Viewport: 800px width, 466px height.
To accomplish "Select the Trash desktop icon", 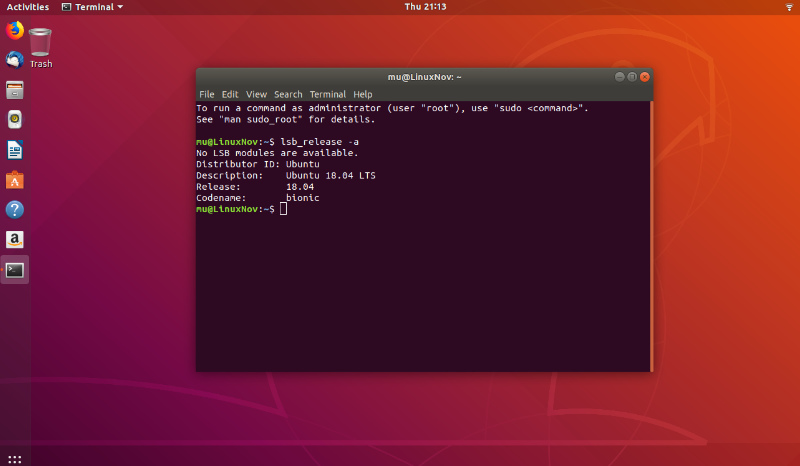I will coord(40,48).
